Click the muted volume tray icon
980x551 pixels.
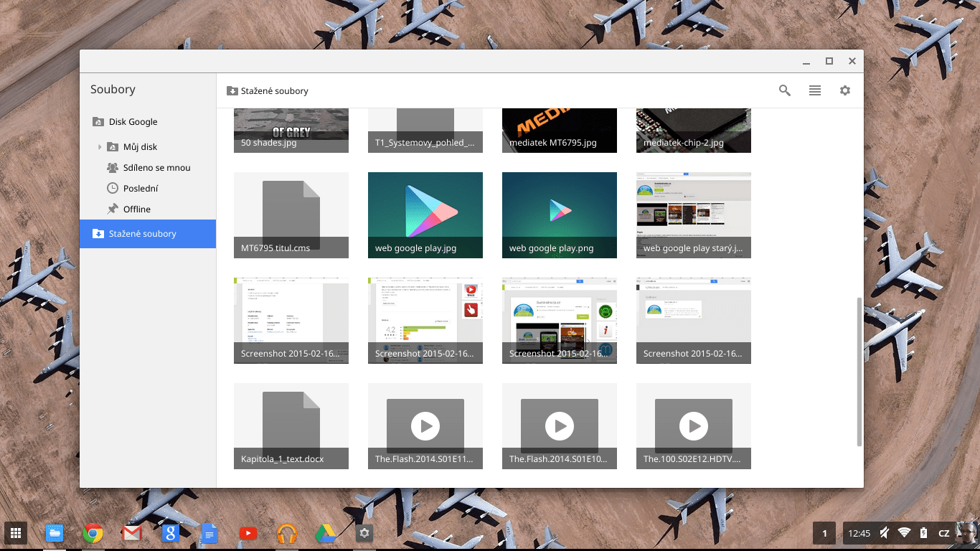[885, 533]
